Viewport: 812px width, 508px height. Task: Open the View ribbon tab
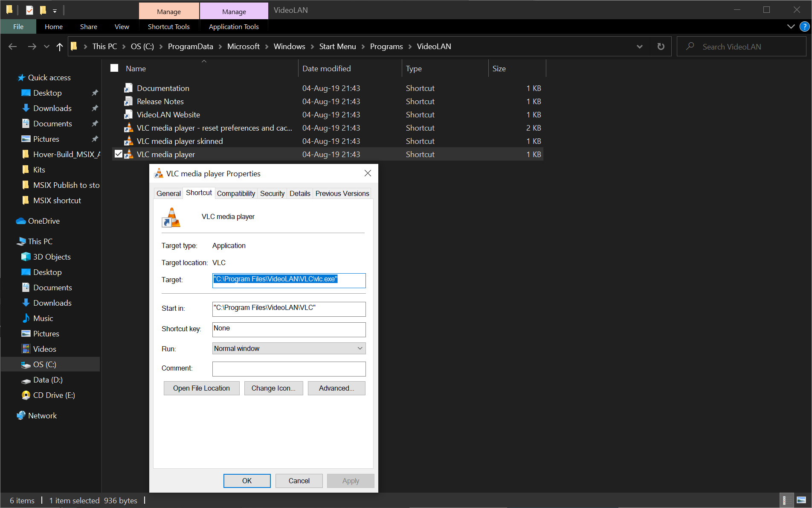point(122,26)
